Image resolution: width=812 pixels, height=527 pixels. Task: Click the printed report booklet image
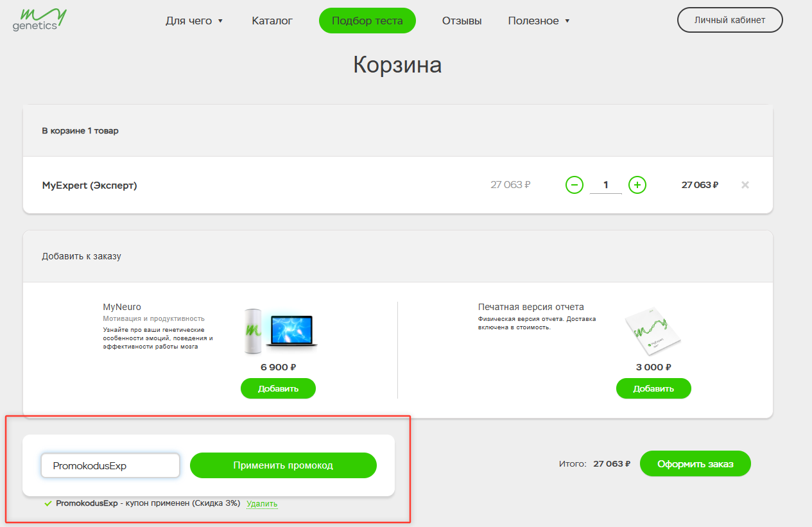pos(653,331)
